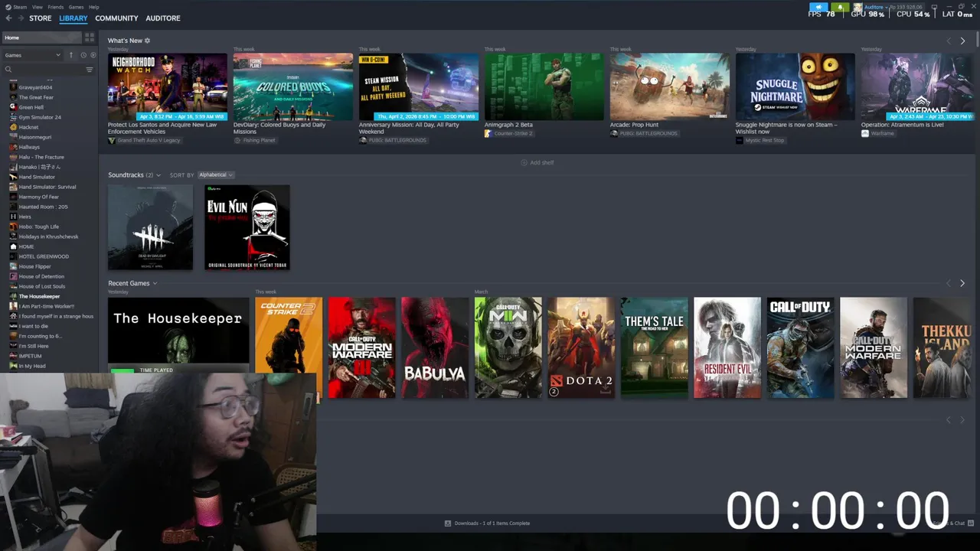The height and width of the screenshot is (551, 980).
Task: Open What's New settings gear
Action: click(x=148, y=41)
